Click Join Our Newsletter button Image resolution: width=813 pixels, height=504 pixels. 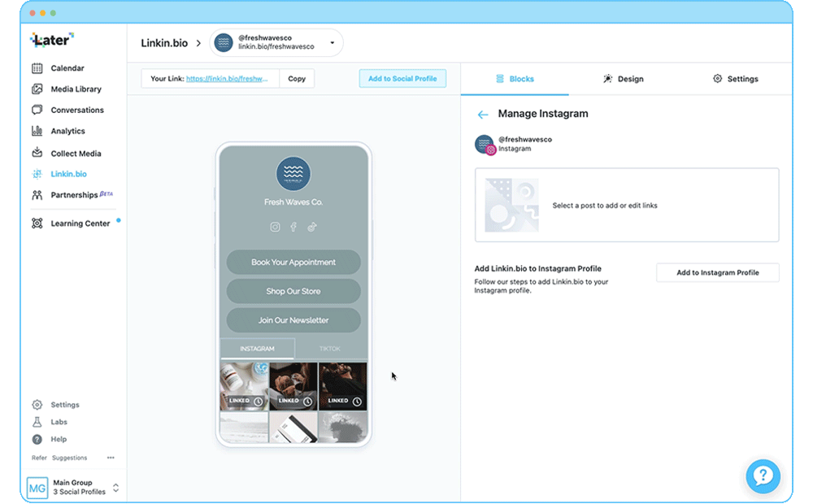[x=293, y=320]
